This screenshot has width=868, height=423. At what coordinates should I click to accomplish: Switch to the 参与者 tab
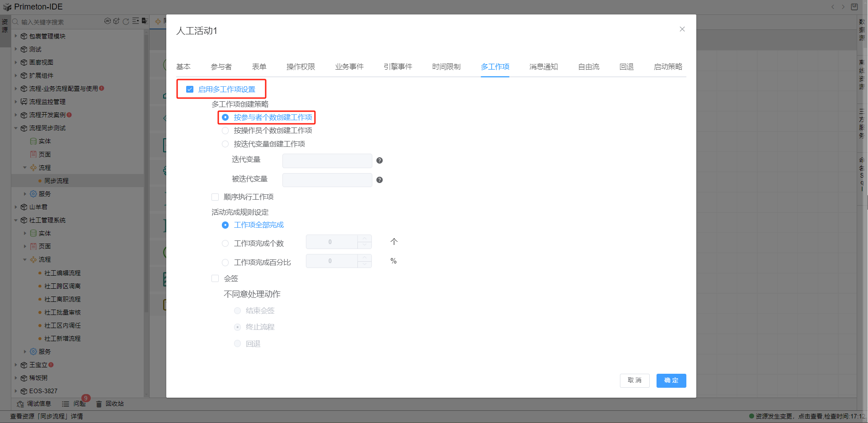pos(221,67)
